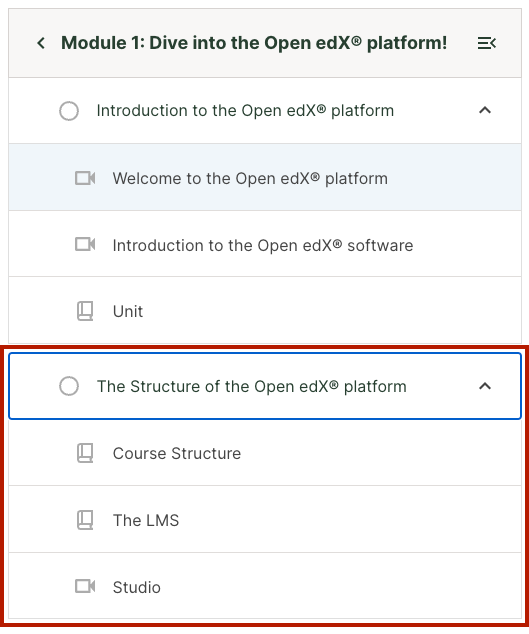Viewport: 529px width, 634px height.
Task: Collapse The Structure of the Open edX platform section with its chevron
Action: [485, 386]
